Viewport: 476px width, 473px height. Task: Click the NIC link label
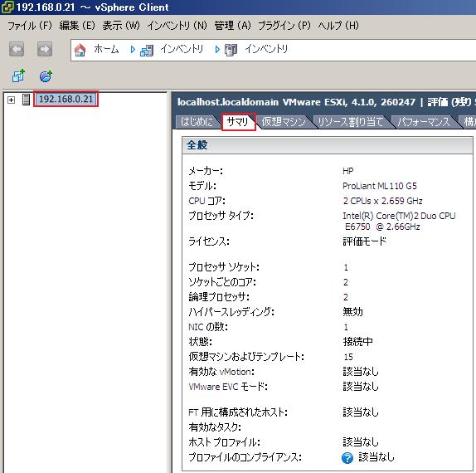coord(196,327)
